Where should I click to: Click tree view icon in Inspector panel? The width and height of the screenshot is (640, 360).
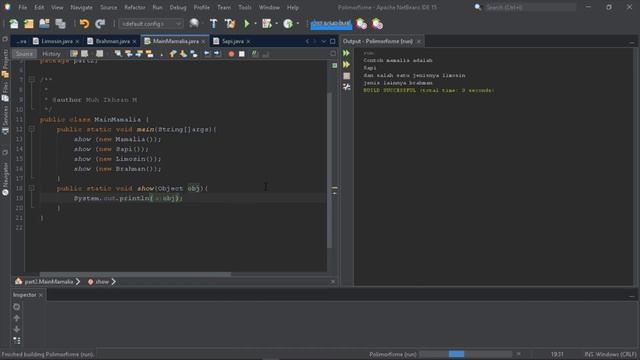click(x=17, y=340)
